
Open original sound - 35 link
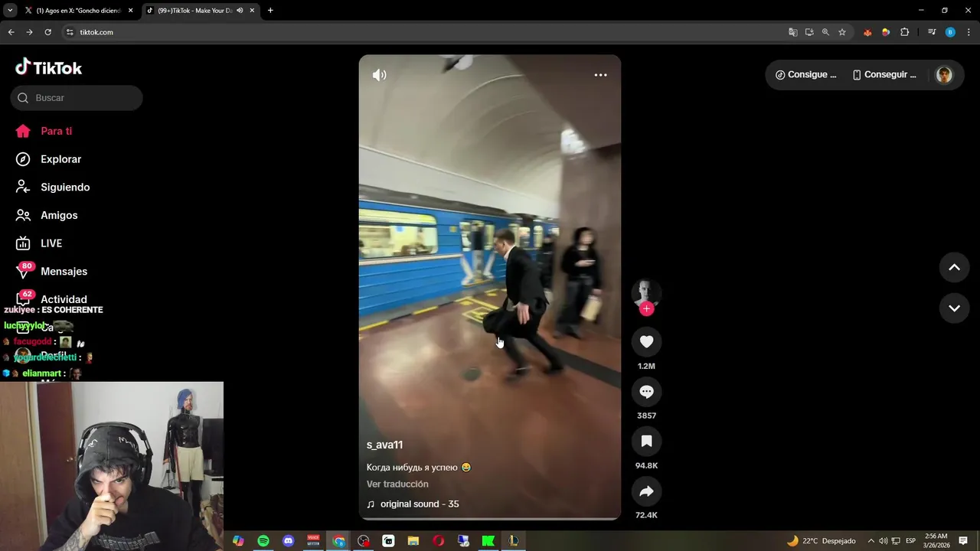[413, 504]
